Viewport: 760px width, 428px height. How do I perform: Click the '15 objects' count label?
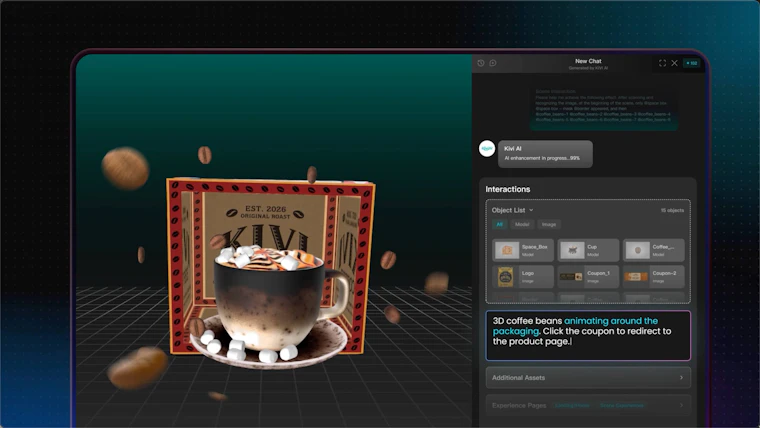672,210
